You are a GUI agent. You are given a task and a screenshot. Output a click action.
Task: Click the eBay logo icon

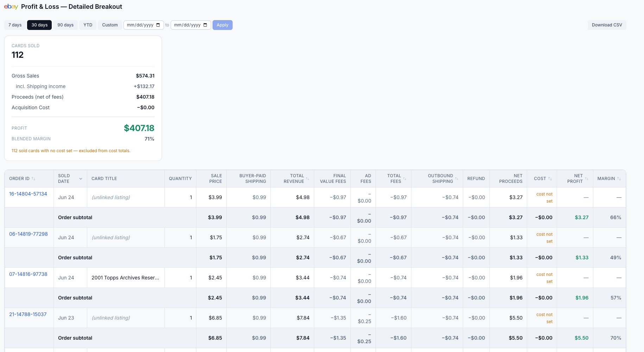click(x=11, y=7)
